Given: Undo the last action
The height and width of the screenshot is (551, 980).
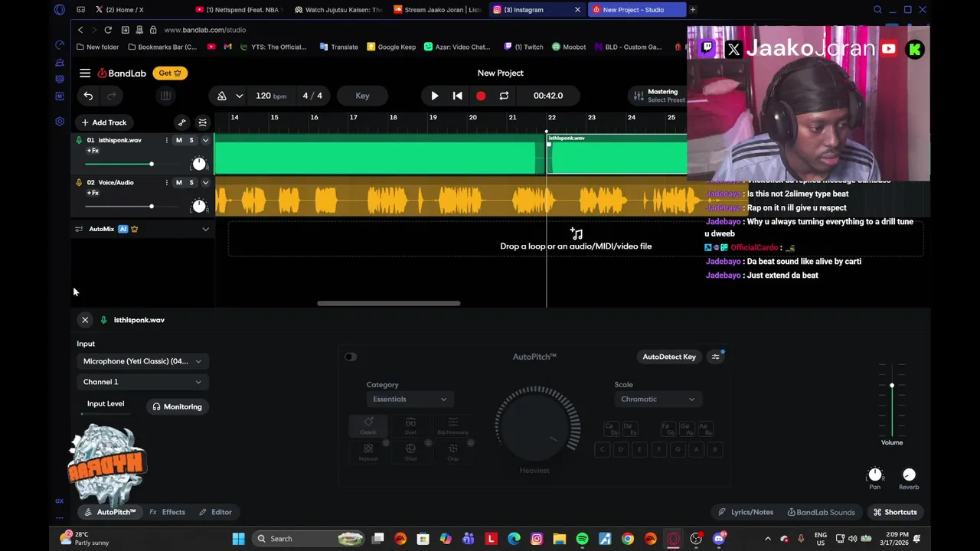Looking at the screenshot, I should coord(88,96).
